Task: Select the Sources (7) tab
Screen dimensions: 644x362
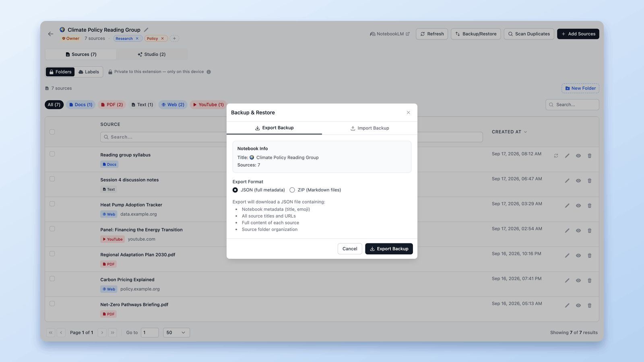Action: coord(81,54)
